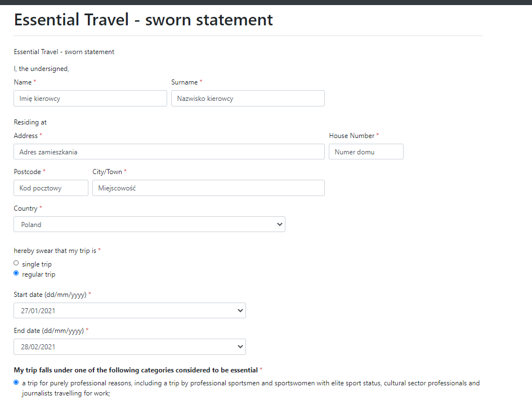
Task: Focus the Address text field
Action: pos(169,152)
